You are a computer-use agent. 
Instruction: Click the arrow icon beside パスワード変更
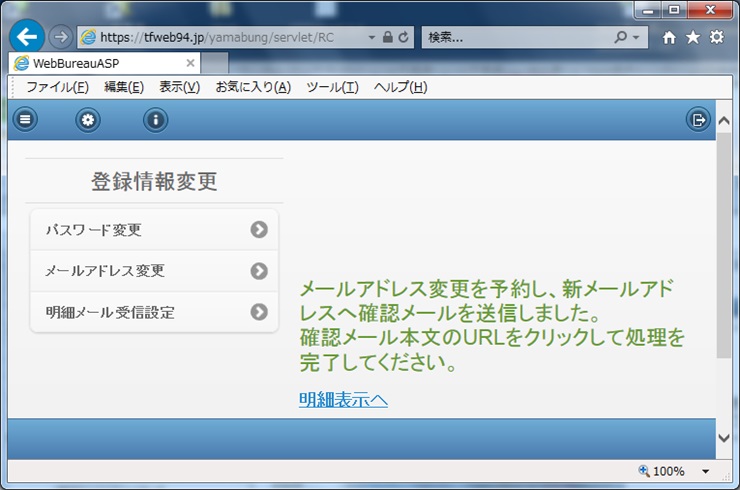click(x=259, y=229)
